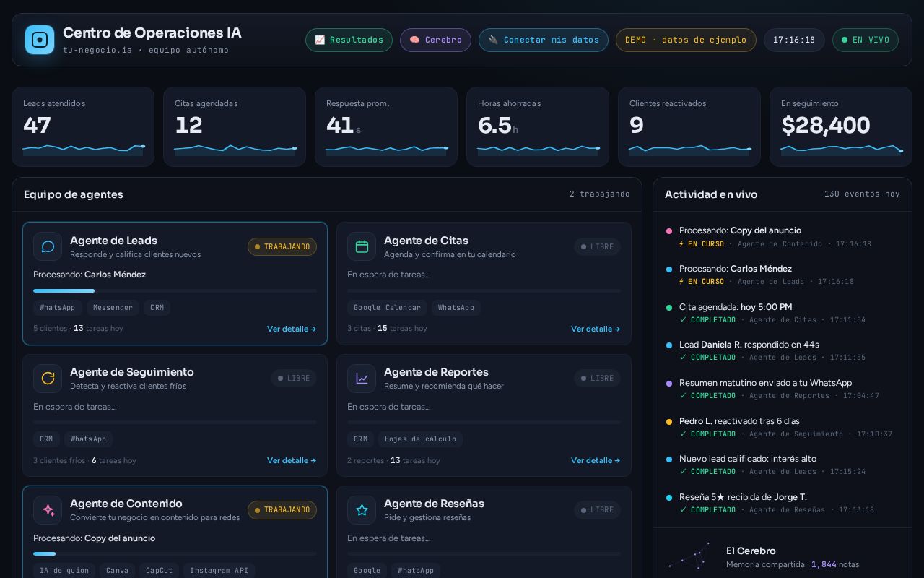This screenshot has width=924, height=578.
Task: Click the Agente de Citas calendar icon
Action: click(362, 247)
